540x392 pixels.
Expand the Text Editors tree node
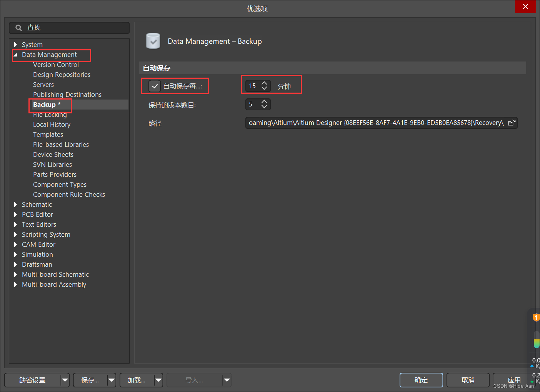pyautogui.click(x=15, y=224)
